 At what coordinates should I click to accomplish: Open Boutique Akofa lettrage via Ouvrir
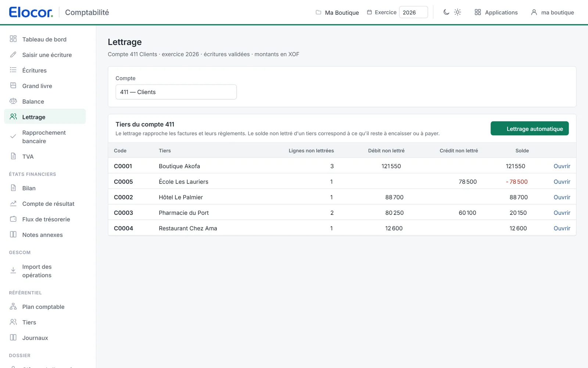click(x=562, y=166)
